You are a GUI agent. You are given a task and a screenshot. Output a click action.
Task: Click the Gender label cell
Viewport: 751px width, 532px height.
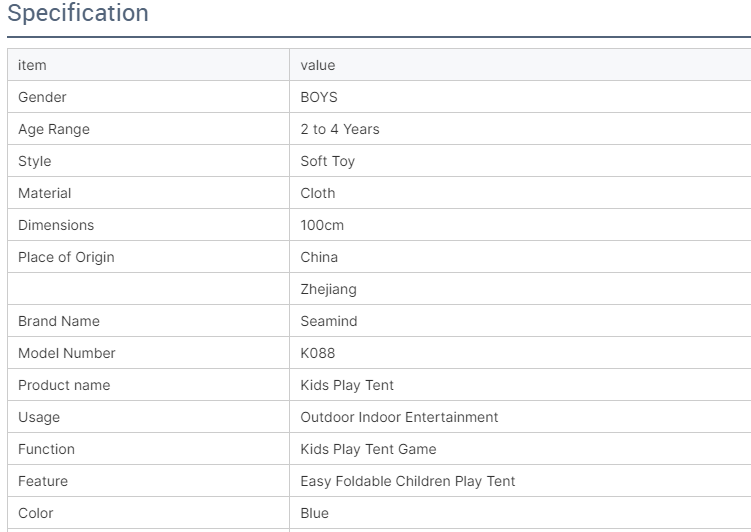[42, 97]
